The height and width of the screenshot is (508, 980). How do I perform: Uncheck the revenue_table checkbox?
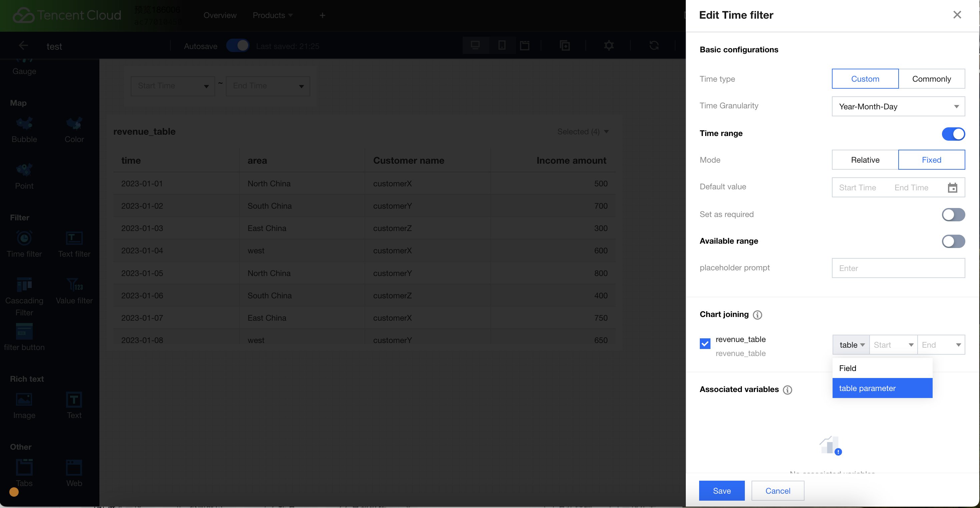705,344
